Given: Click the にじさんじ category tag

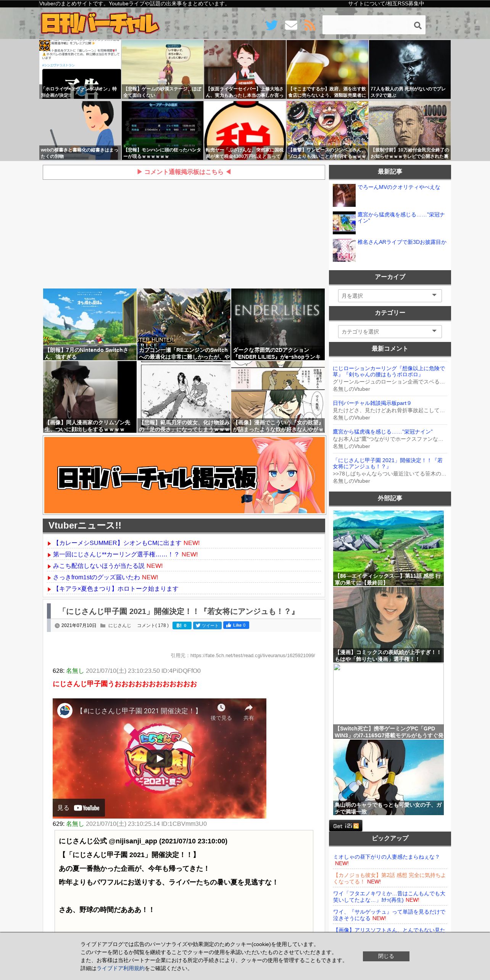Looking at the screenshot, I should [x=119, y=625].
